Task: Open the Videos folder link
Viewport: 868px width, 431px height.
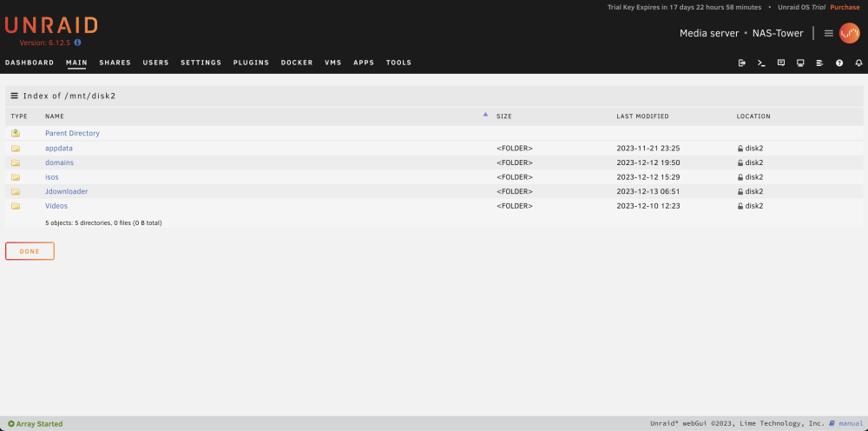Action: coord(56,206)
